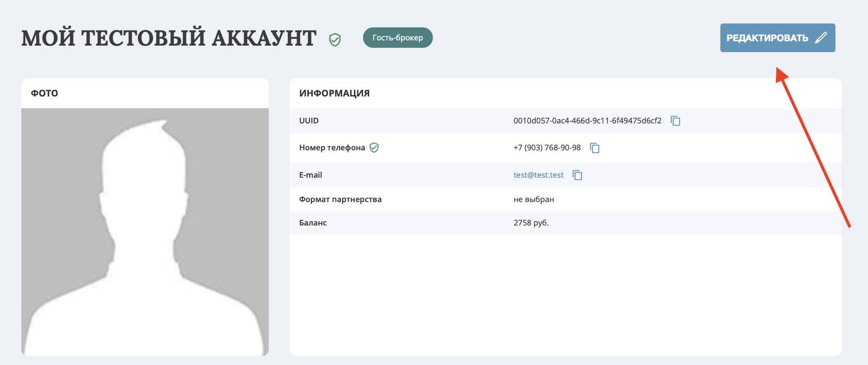Click the balance value 2758 руб.
The height and width of the screenshot is (365, 868).
pos(531,223)
